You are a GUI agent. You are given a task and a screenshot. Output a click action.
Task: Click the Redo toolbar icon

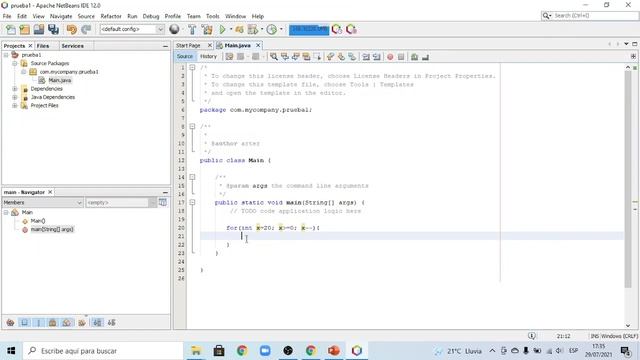coord(86,29)
